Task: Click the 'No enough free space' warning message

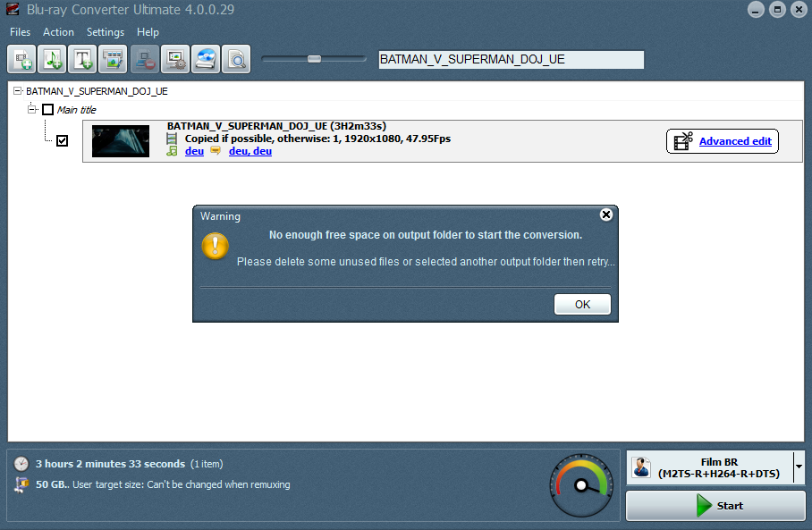Action: (x=425, y=235)
